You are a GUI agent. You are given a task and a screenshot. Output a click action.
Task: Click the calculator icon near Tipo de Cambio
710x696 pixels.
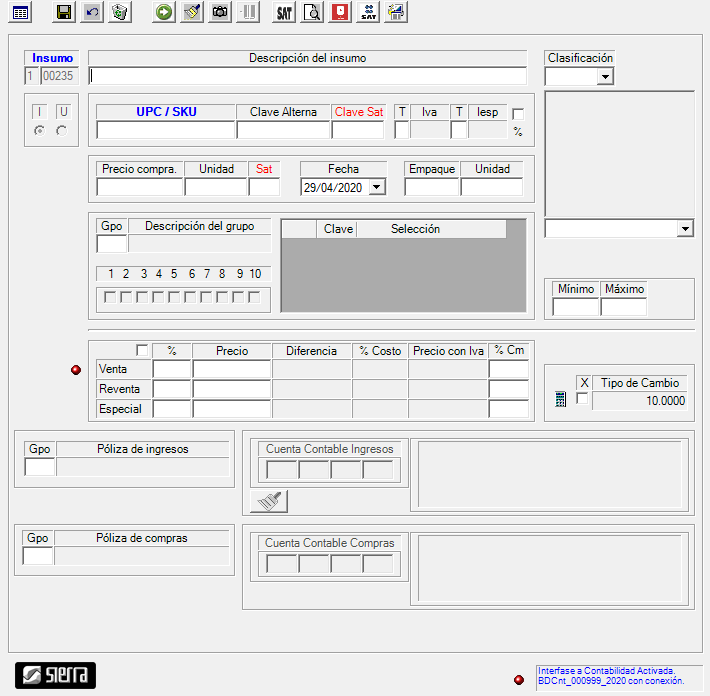click(560, 400)
